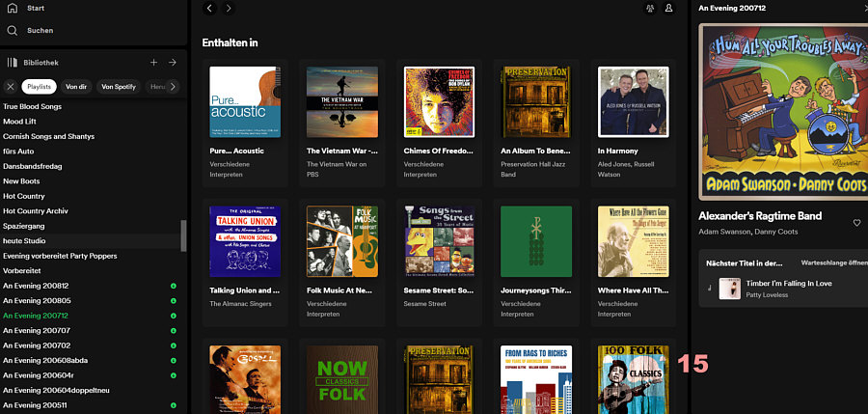Open the Hot Country playlist

tap(23, 196)
